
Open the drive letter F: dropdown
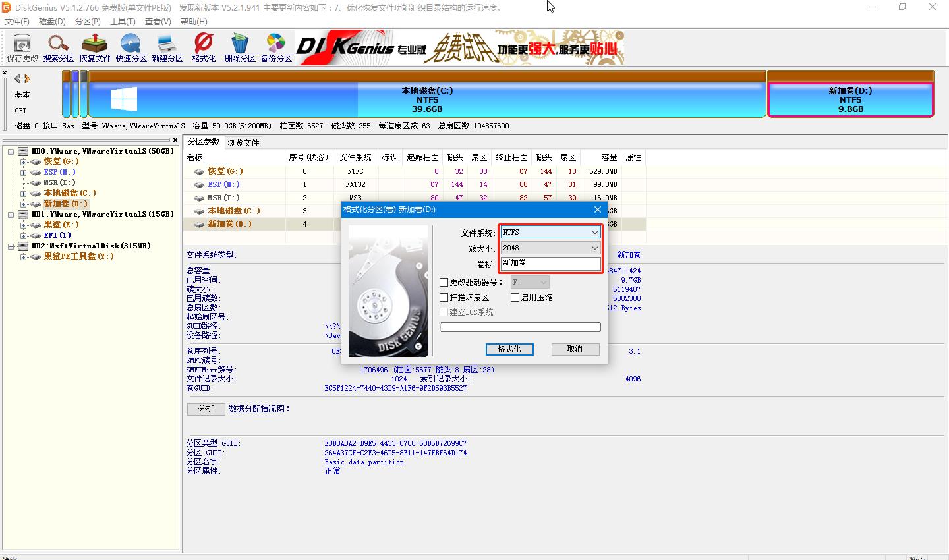coord(530,282)
